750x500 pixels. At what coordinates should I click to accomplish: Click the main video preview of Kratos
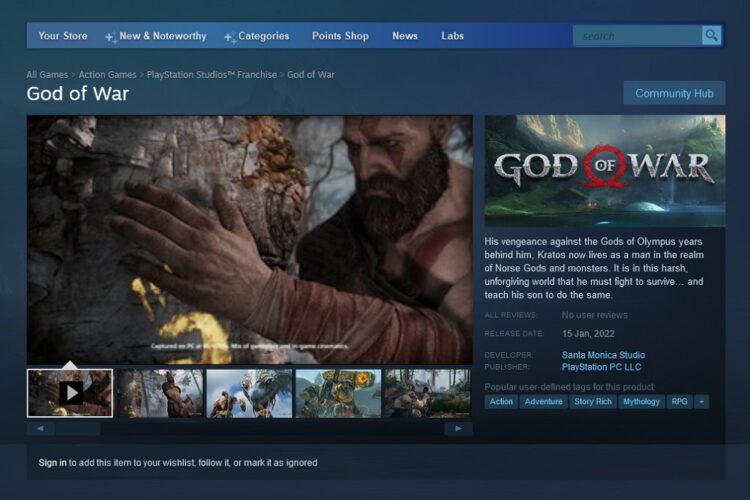[250, 240]
